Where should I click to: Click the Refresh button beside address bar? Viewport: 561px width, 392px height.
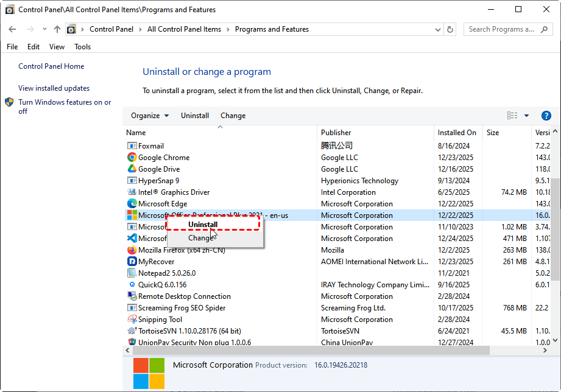point(450,29)
